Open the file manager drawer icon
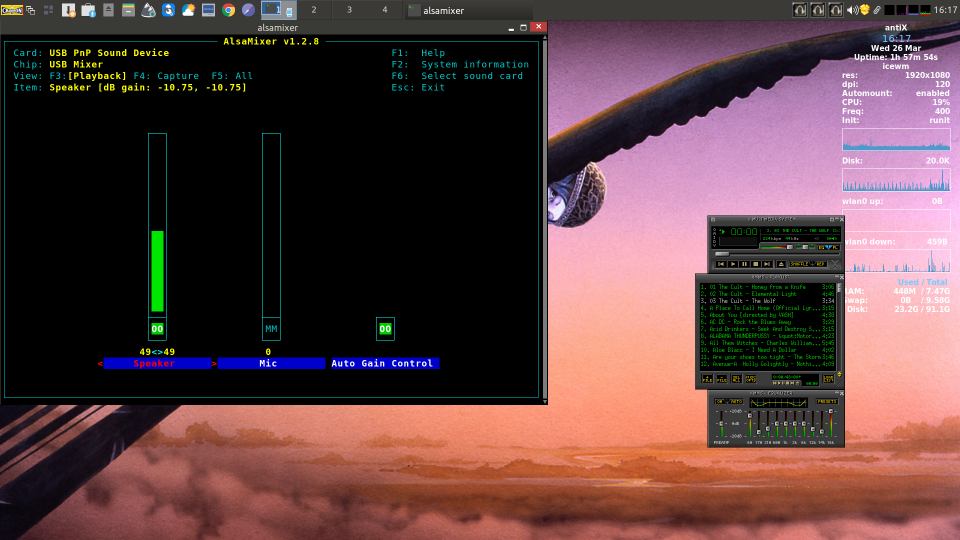 [x=128, y=10]
